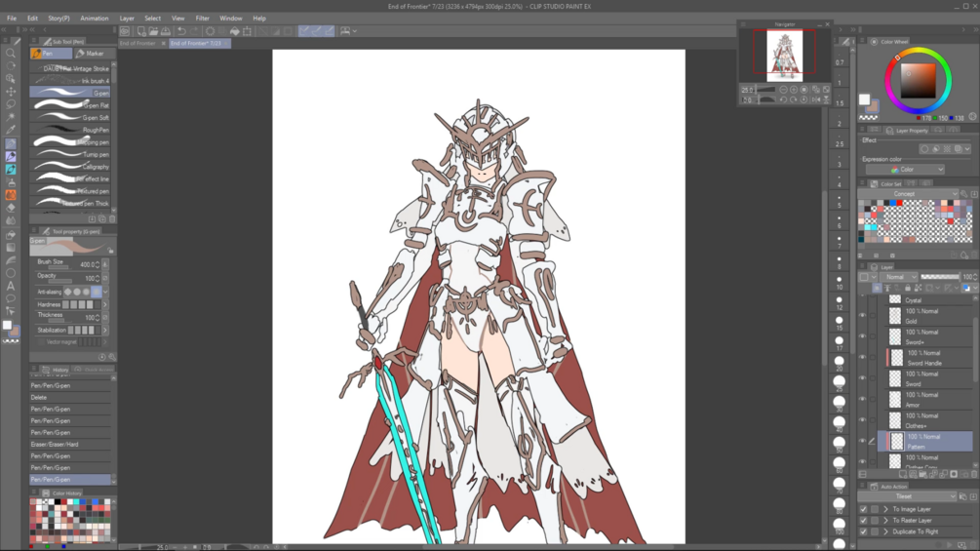Open the Animation menu
This screenshot has height=551, width=980.
coord(95,19)
